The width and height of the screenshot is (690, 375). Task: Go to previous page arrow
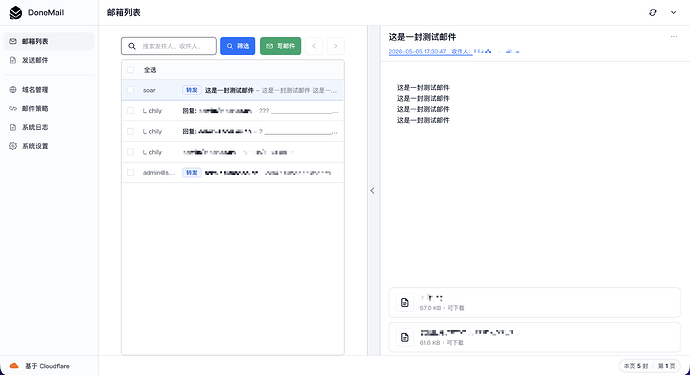tap(314, 46)
